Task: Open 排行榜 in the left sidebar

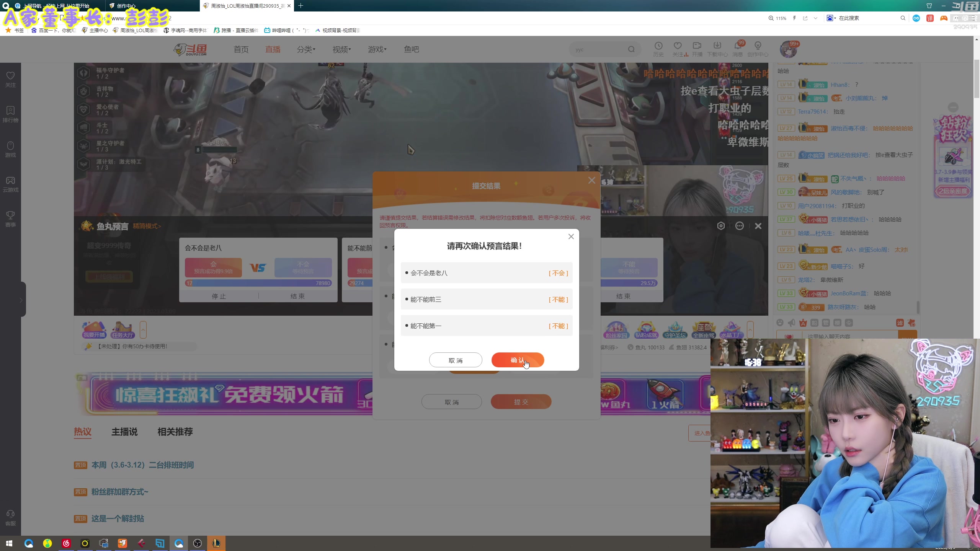Action: tap(10, 114)
